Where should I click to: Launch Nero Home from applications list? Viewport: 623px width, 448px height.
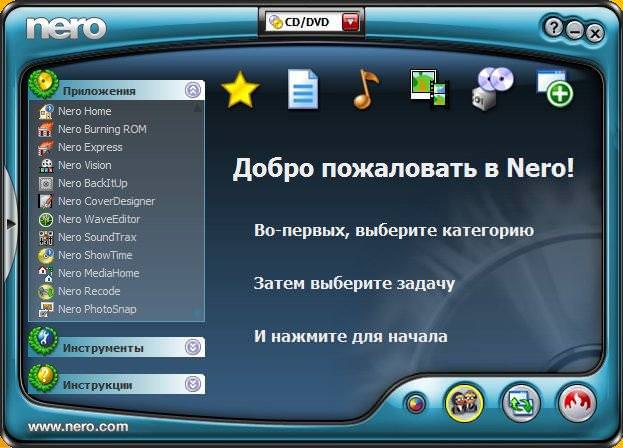pyautogui.click(x=85, y=111)
